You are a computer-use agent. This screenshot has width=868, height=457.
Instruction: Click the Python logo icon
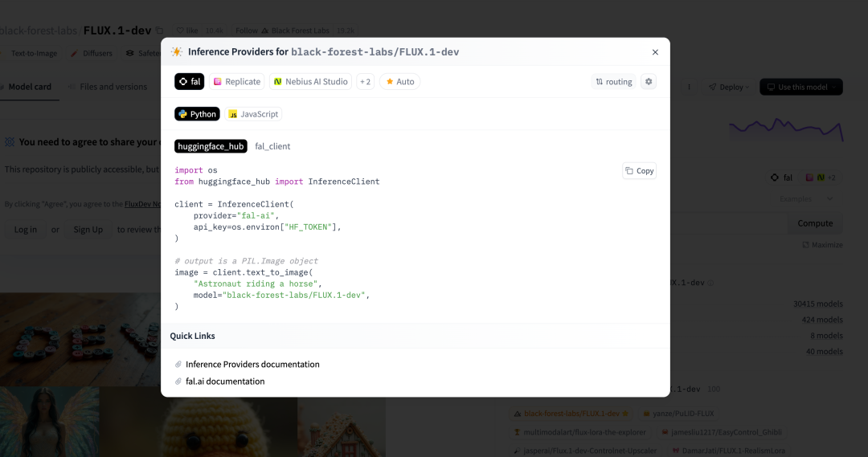(x=182, y=114)
